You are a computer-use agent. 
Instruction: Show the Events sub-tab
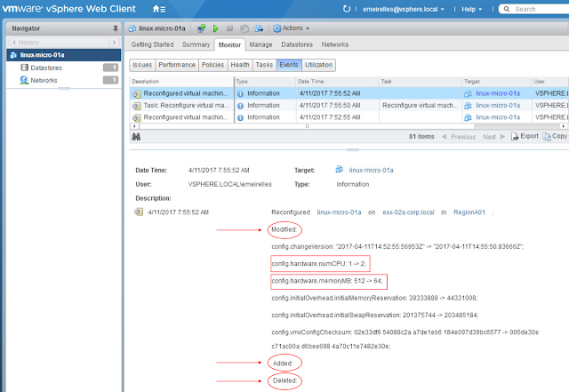(289, 65)
